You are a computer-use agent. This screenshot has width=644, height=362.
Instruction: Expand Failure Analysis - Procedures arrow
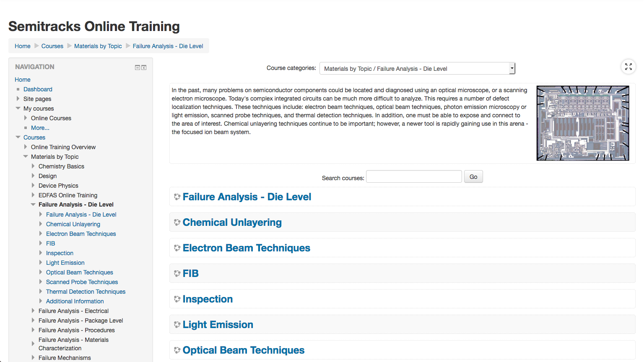(33, 330)
